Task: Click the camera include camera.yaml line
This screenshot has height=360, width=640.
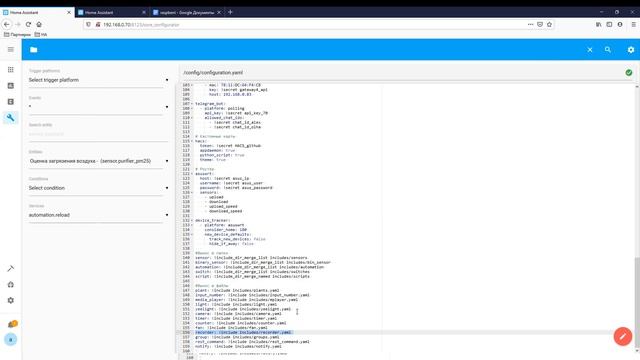Action: [238, 313]
